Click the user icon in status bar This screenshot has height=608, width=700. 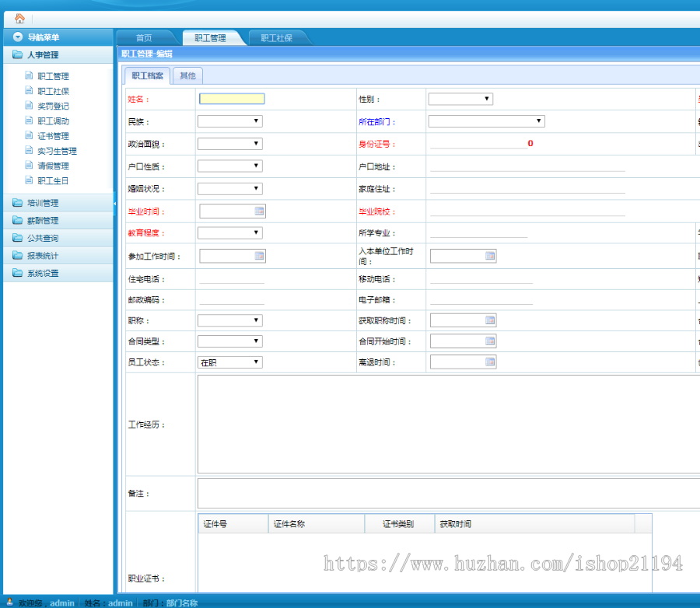(x=9, y=602)
